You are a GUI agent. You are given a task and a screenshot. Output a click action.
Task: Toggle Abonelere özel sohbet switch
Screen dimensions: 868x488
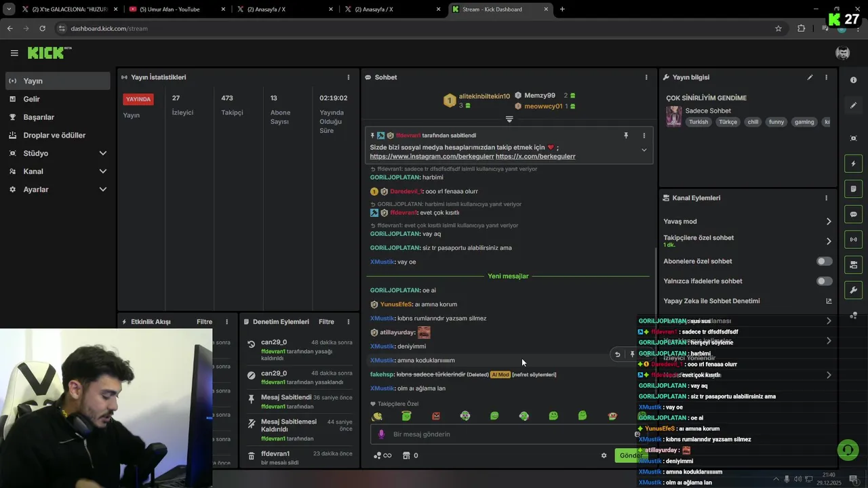(x=825, y=261)
